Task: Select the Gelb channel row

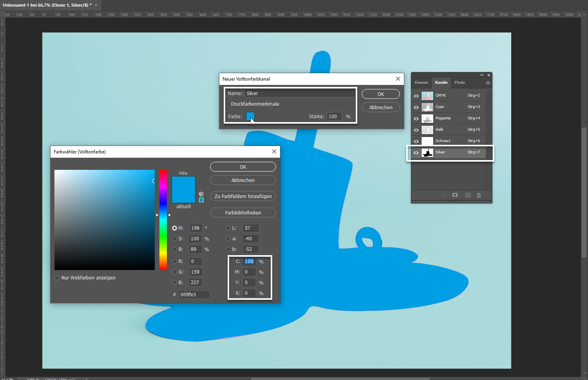Action: tap(449, 130)
